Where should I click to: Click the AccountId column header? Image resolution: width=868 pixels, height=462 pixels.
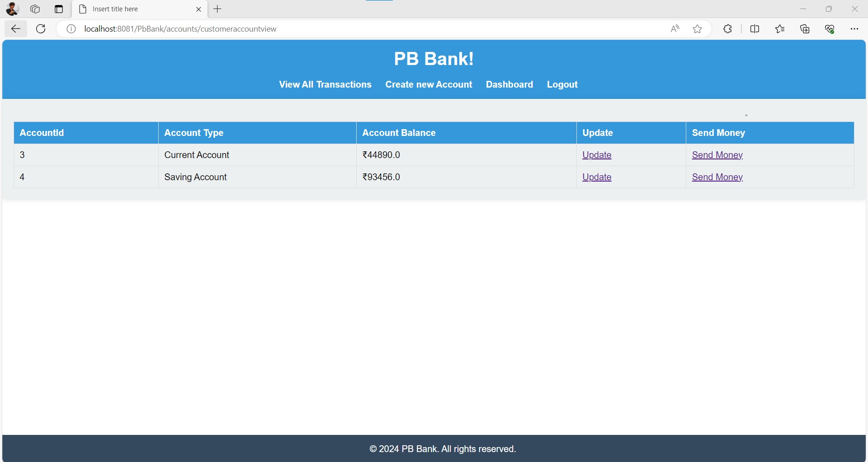pyautogui.click(x=86, y=133)
